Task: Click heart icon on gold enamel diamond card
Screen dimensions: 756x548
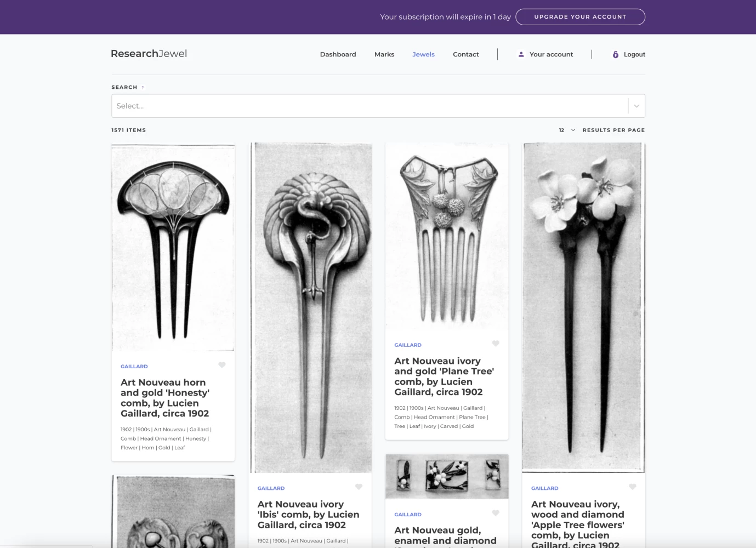Action: click(496, 513)
